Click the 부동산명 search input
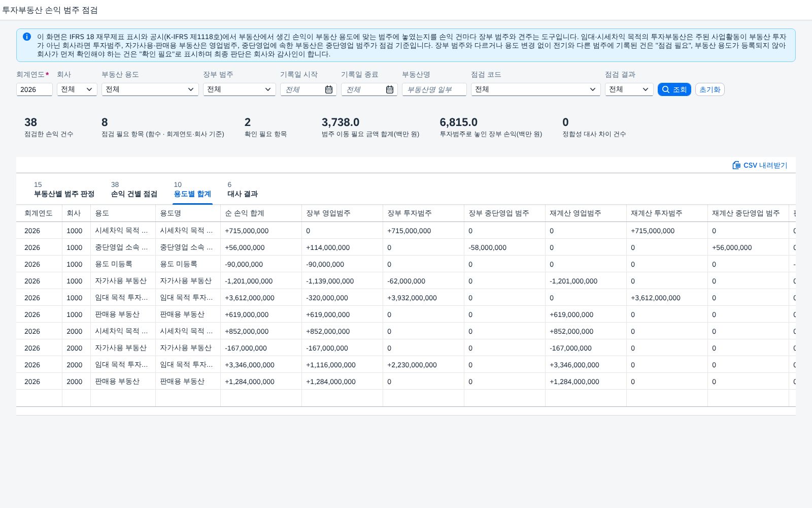This screenshot has height=508, width=812. [434, 89]
